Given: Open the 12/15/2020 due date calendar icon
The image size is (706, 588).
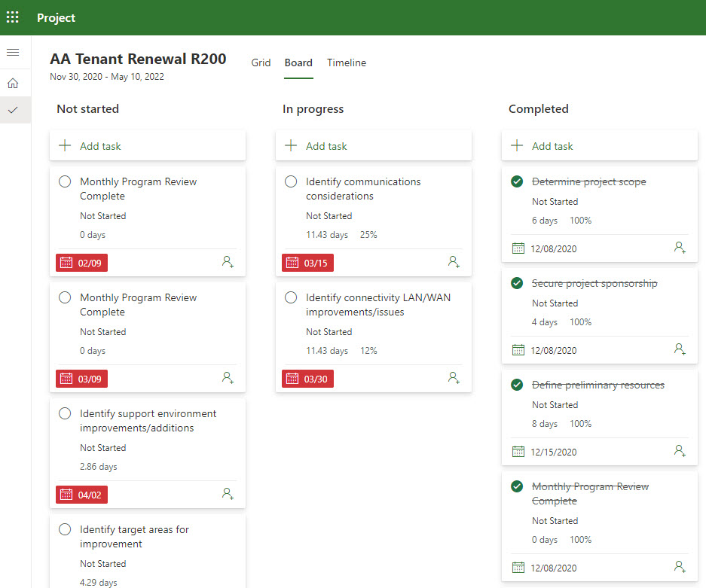Looking at the screenshot, I should tap(518, 452).
